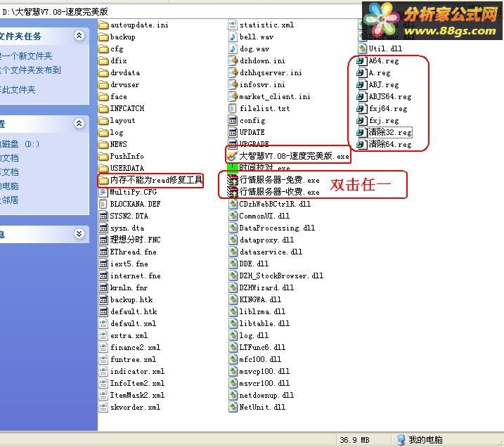Select the 大智慧V7.08-速度完美版.exe icon
The width and height of the screenshot is (504, 447).
point(233,157)
